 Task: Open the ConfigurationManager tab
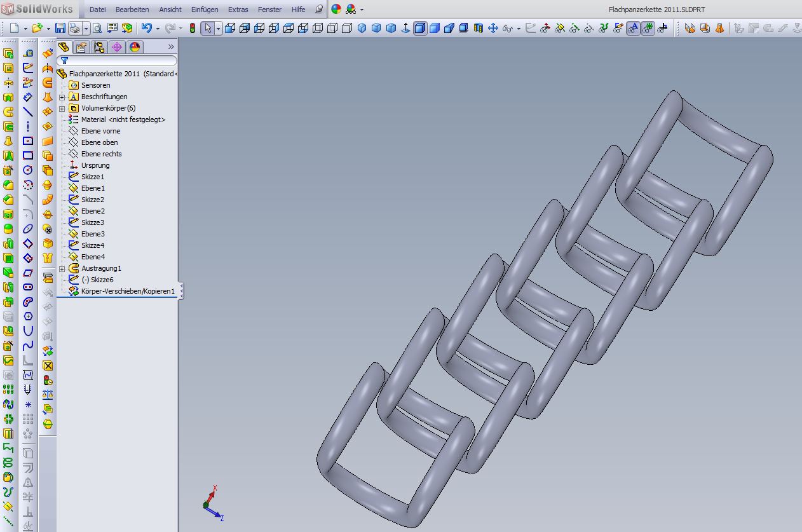[99, 47]
